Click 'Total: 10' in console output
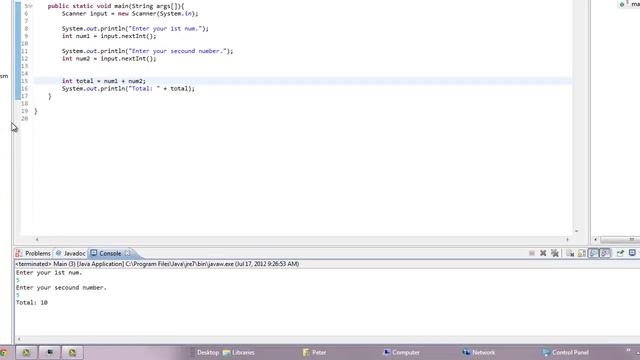 tap(32, 302)
